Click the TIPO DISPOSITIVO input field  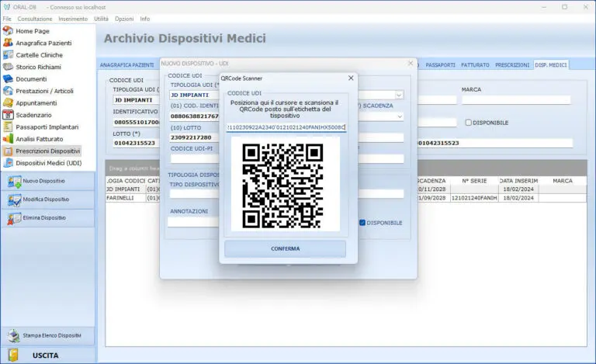point(194,193)
